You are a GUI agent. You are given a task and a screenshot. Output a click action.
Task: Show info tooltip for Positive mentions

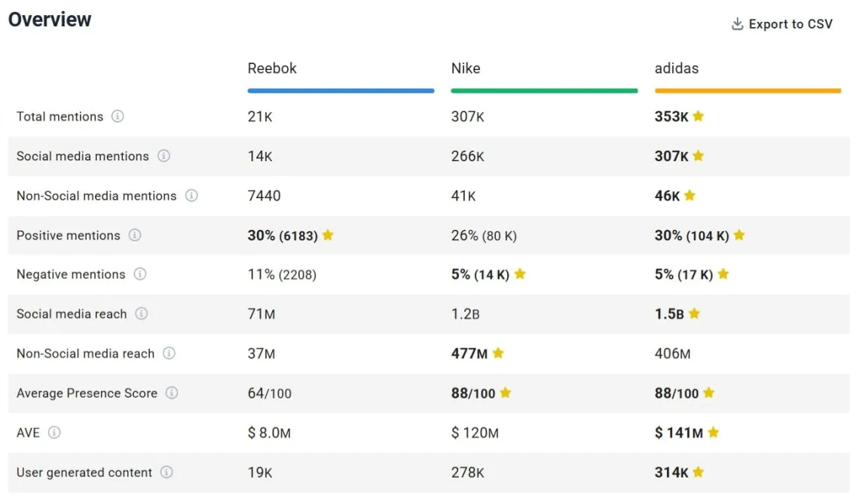[x=135, y=235]
